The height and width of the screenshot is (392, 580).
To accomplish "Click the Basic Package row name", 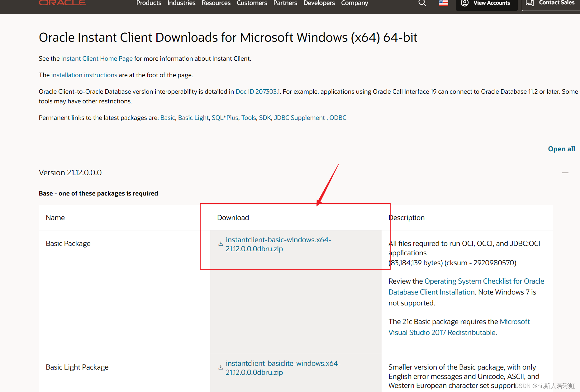I will [x=68, y=243].
